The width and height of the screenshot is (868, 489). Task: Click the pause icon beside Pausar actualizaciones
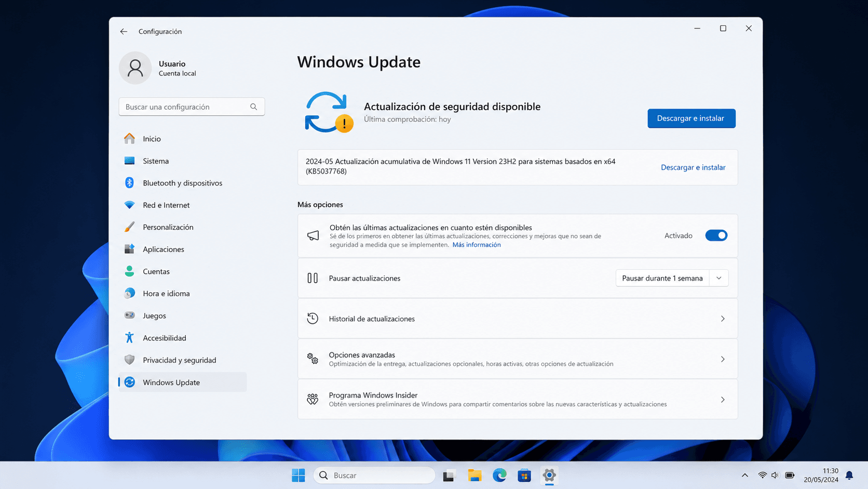point(313,278)
